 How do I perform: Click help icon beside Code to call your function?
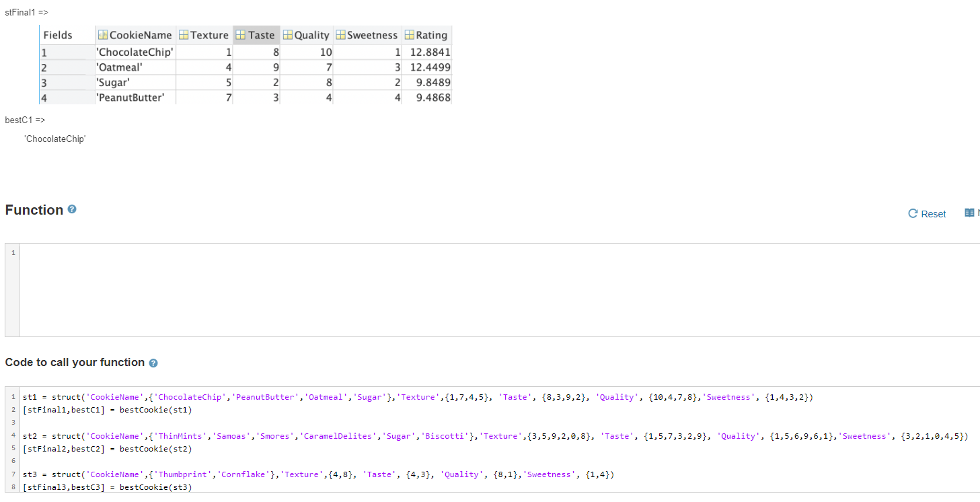[x=153, y=363]
